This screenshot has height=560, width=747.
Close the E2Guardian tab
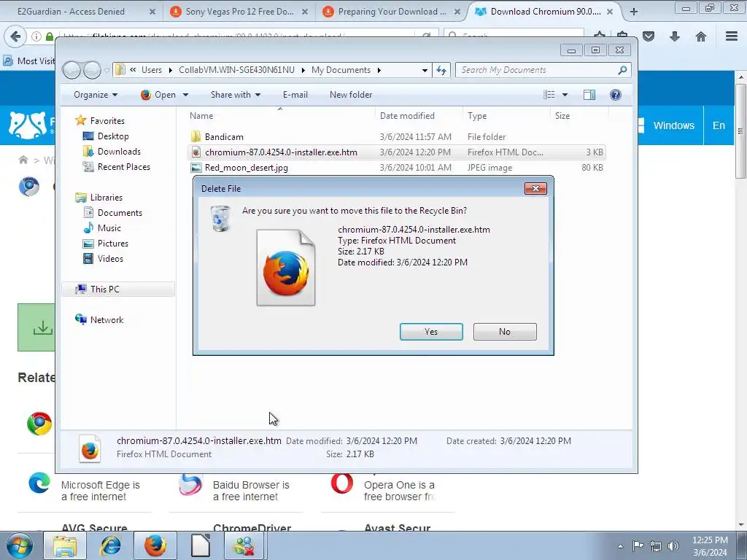[152, 12]
